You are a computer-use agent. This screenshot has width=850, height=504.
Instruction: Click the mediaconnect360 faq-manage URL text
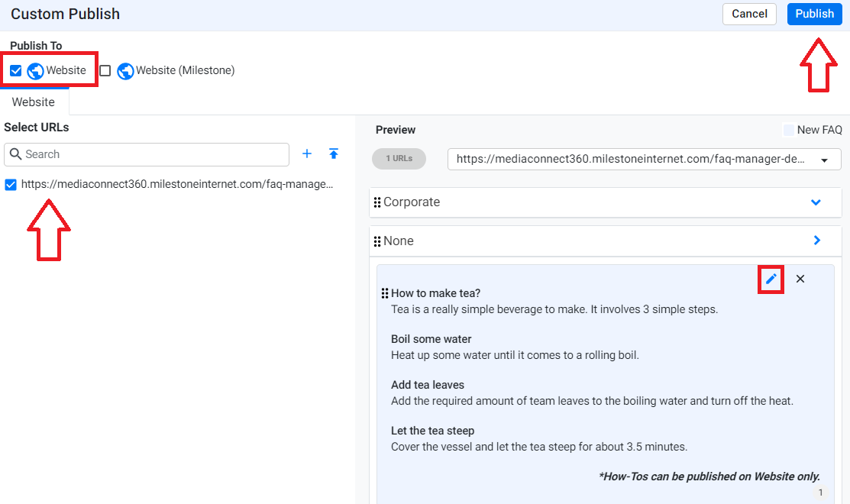pos(177,184)
